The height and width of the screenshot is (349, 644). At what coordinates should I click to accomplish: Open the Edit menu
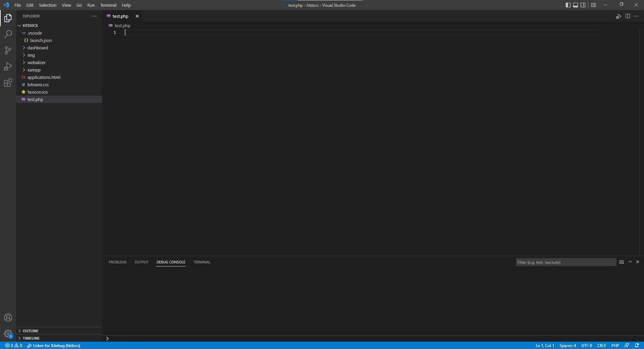[30, 5]
